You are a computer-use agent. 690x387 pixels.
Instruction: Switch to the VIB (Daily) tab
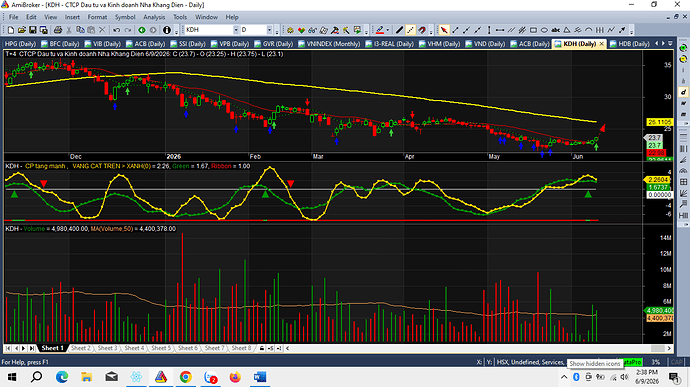coord(104,44)
